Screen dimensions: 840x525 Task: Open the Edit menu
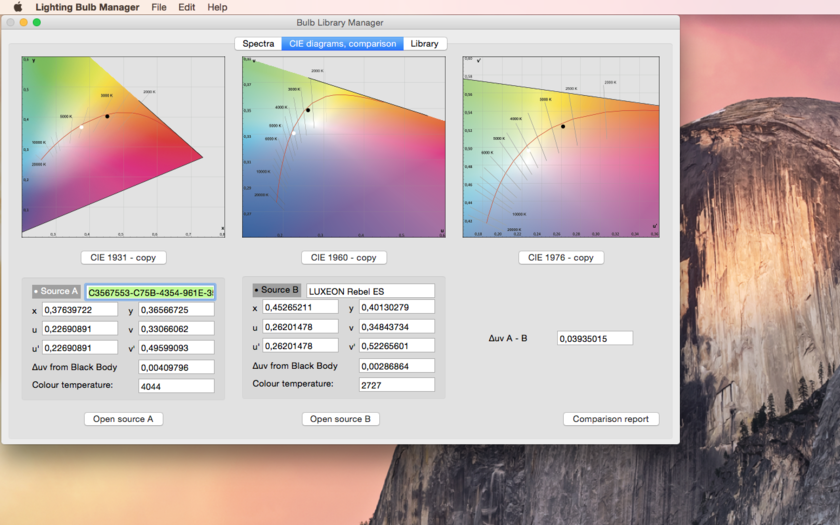point(187,7)
